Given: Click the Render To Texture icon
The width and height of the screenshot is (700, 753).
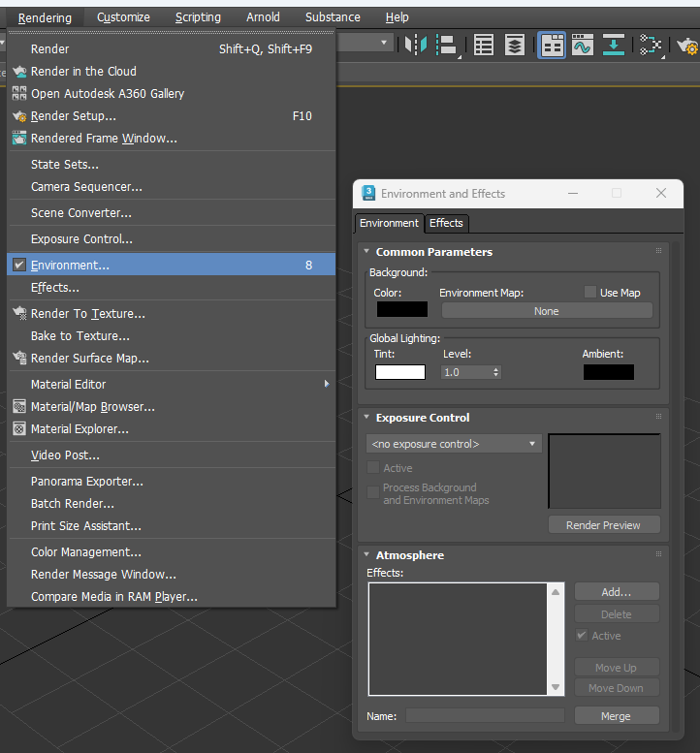Looking at the screenshot, I should click(x=19, y=314).
